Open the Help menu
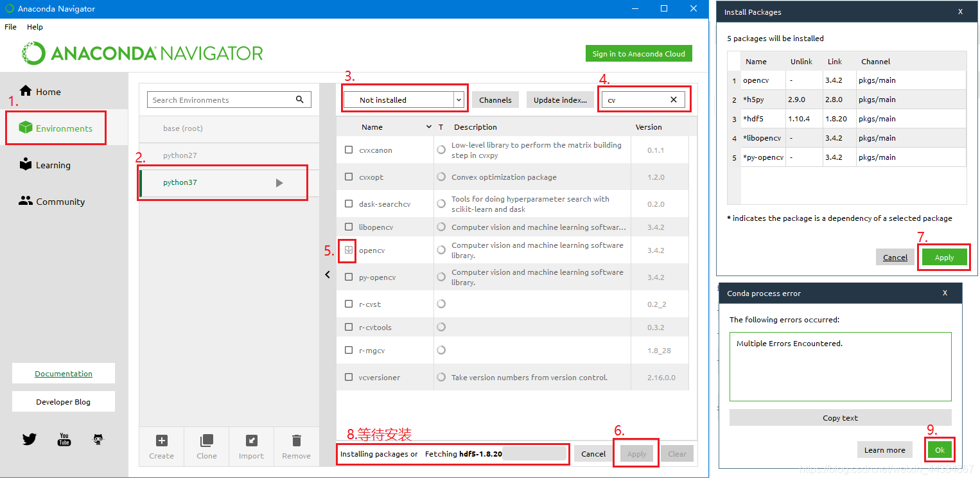Viewport: 980px width, 481px height. [35, 27]
